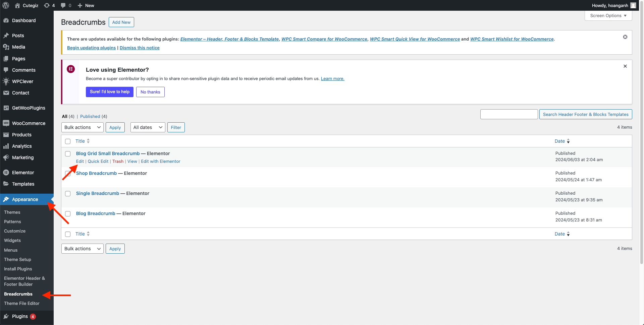644x325 pixels.
Task: Click the Add New button
Action: [x=121, y=22]
